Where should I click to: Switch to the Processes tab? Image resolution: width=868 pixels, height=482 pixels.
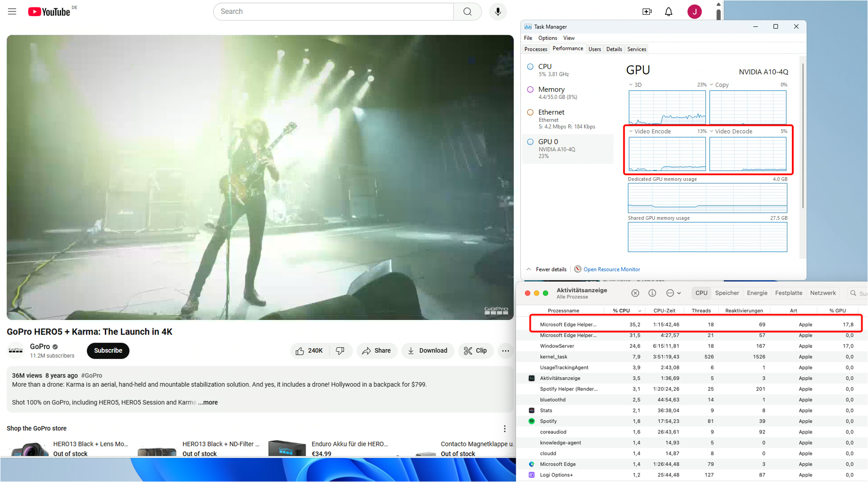[x=536, y=49]
